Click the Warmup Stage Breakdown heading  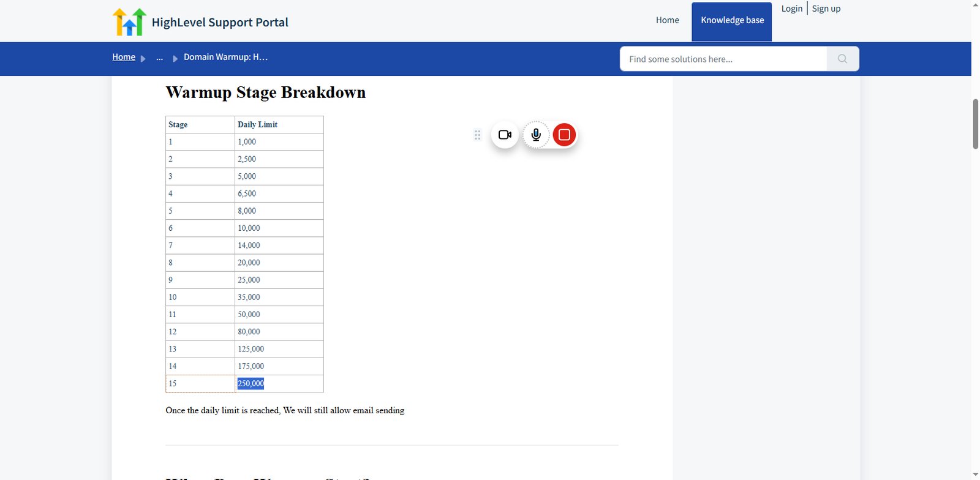[266, 92]
